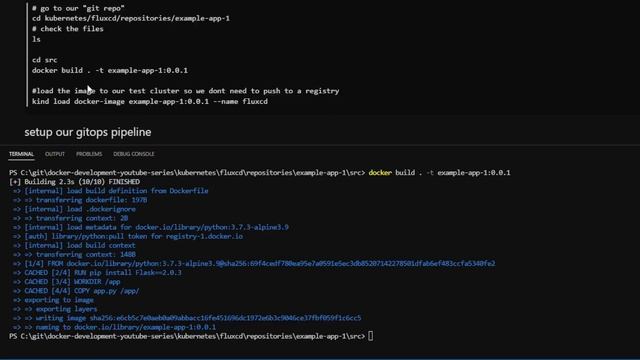Image resolution: width=640 pixels, height=360 pixels.
Task: Click the 'load metadata for docker.io/library/python' line
Action: [151, 227]
